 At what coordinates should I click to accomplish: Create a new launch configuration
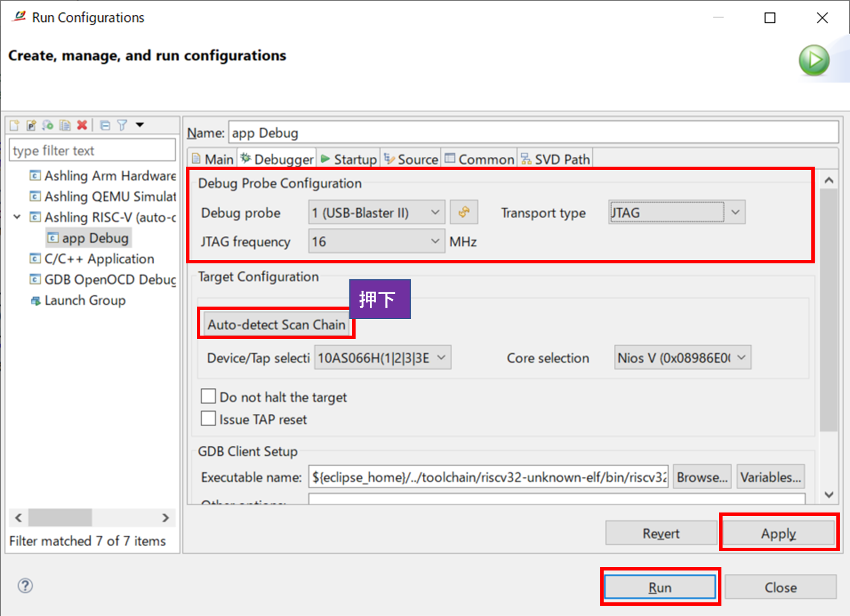coord(14,125)
